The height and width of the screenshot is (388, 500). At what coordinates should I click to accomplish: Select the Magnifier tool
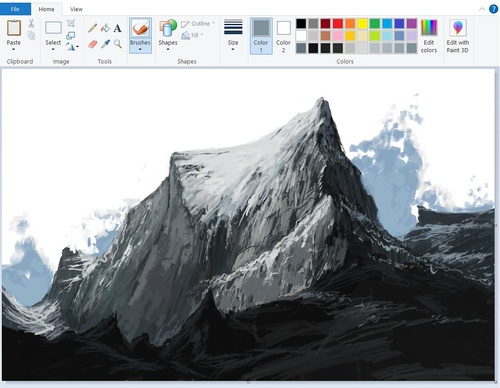point(117,44)
